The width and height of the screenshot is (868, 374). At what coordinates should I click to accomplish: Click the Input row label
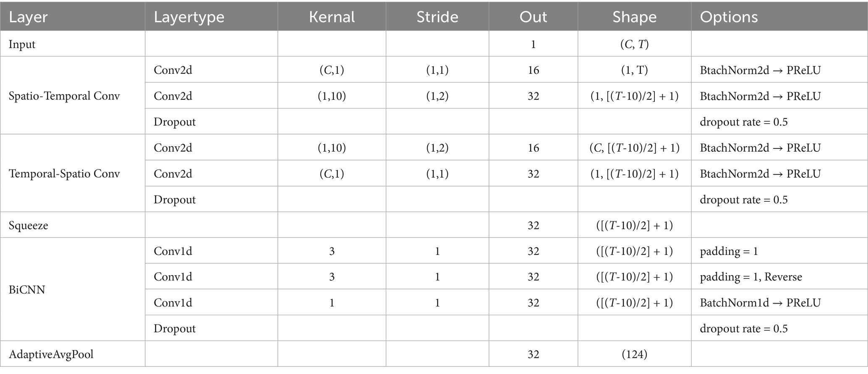[22, 44]
